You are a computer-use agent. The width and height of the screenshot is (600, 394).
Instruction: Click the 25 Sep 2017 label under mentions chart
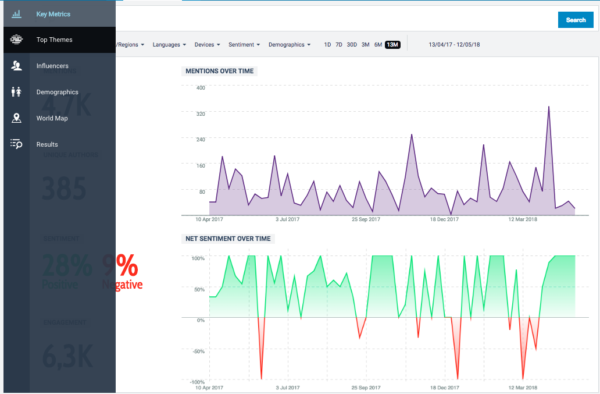(366, 220)
